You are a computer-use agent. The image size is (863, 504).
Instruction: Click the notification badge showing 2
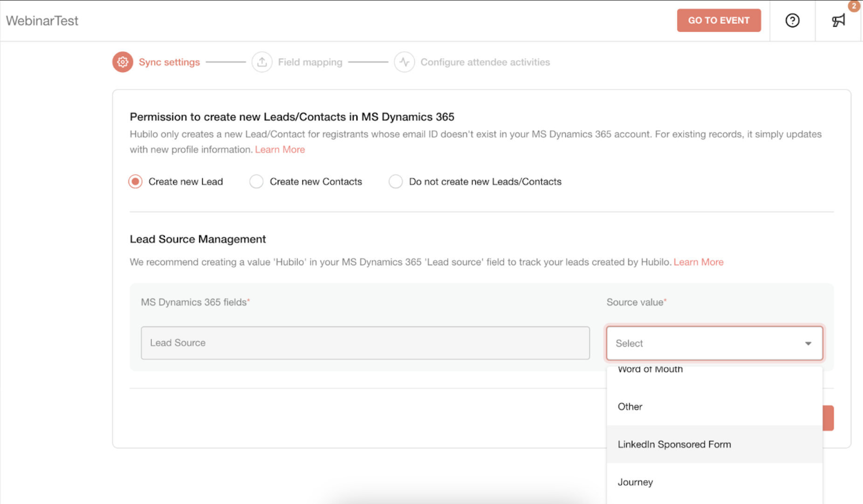[854, 6]
